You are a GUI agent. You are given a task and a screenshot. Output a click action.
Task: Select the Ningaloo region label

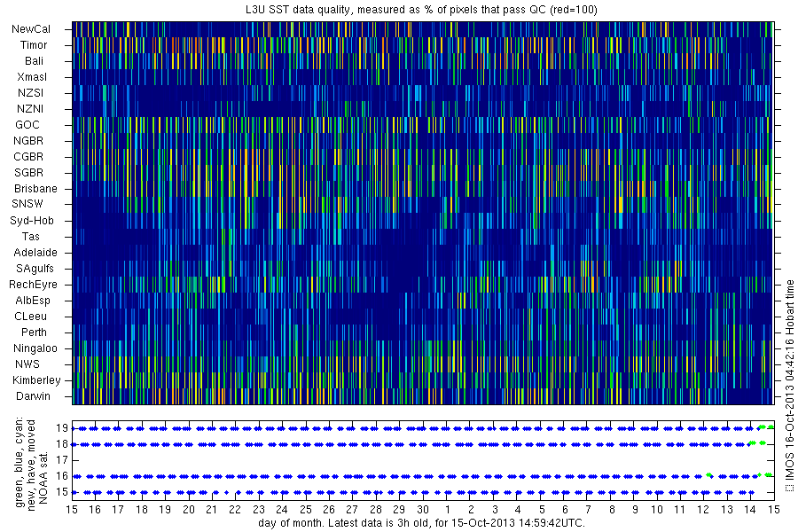35,348
